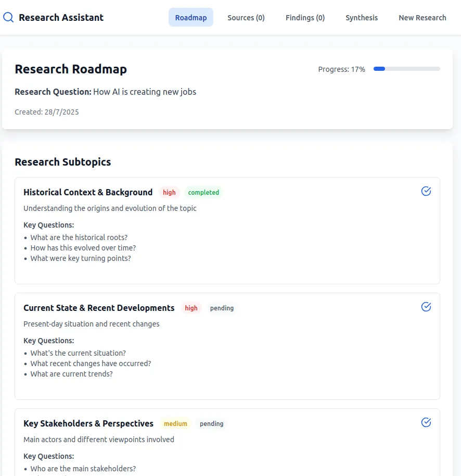Mark Historical Context & Background check icon
This screenshot has height=476, width=461.
426,191
